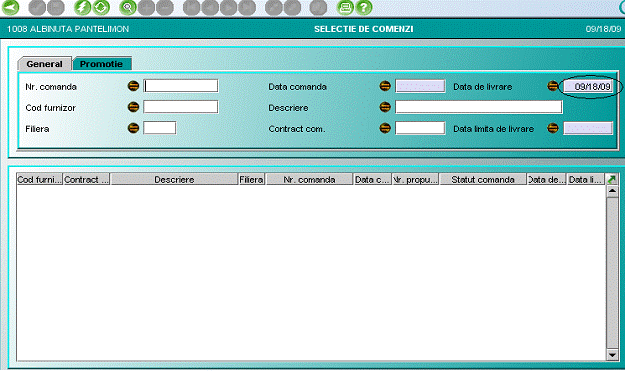Sort by the Contract ... column header
Image resolution: width=626 pixels, height=371 pixels.
[87, 180]
